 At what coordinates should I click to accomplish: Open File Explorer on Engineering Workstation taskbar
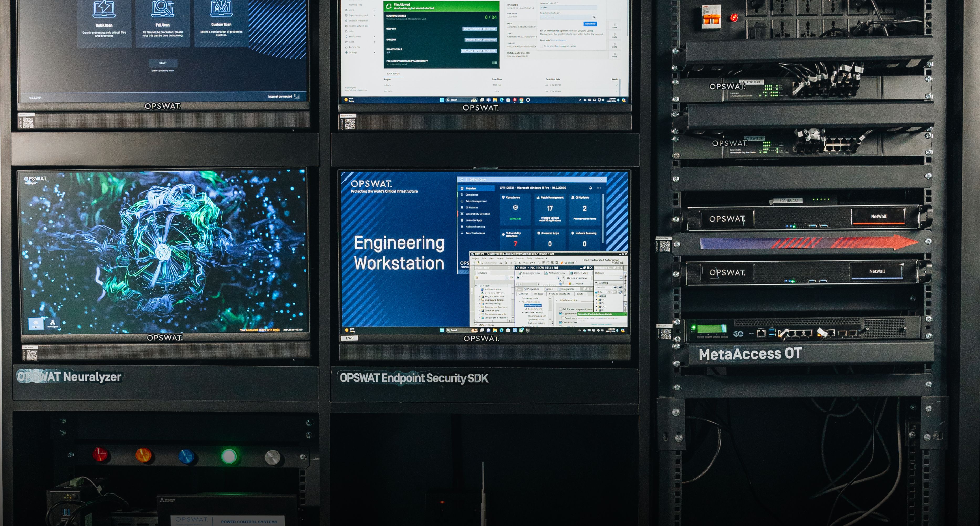(x=495, y=330)
